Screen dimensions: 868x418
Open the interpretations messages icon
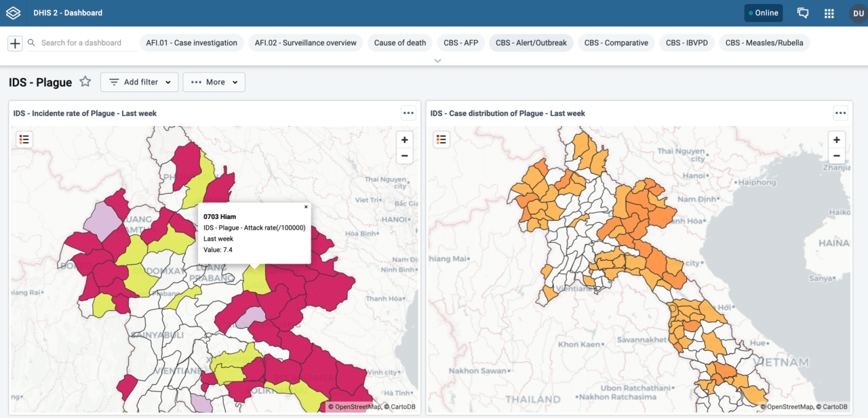coord(803,12)
